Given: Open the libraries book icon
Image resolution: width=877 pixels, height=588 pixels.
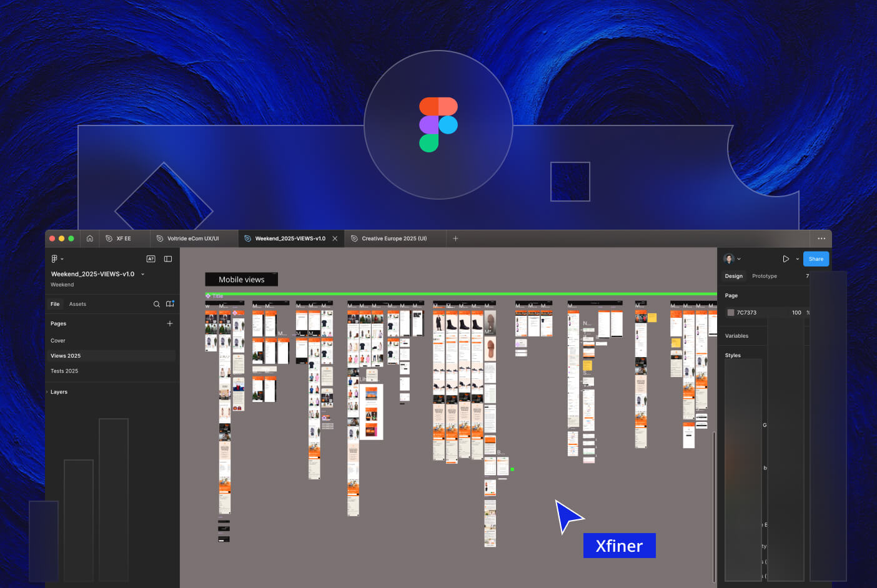Looking at the screenshot, I should (x=170, y=304).
